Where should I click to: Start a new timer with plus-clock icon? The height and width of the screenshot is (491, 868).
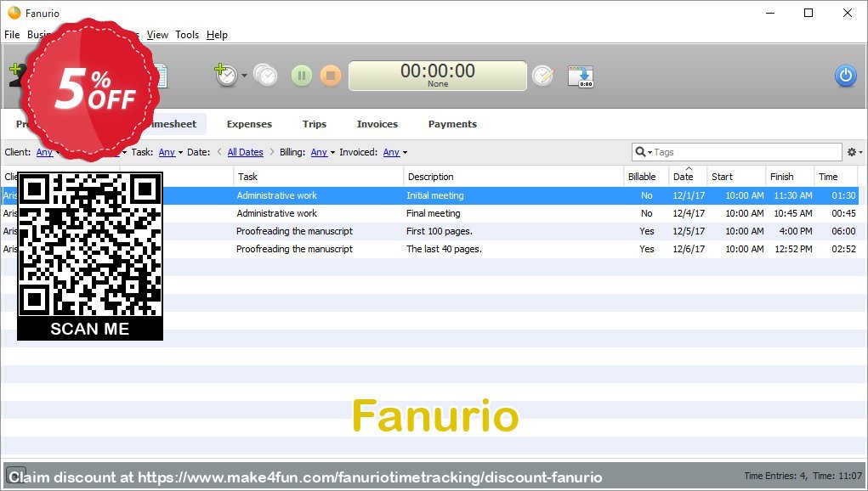point(225,75)
